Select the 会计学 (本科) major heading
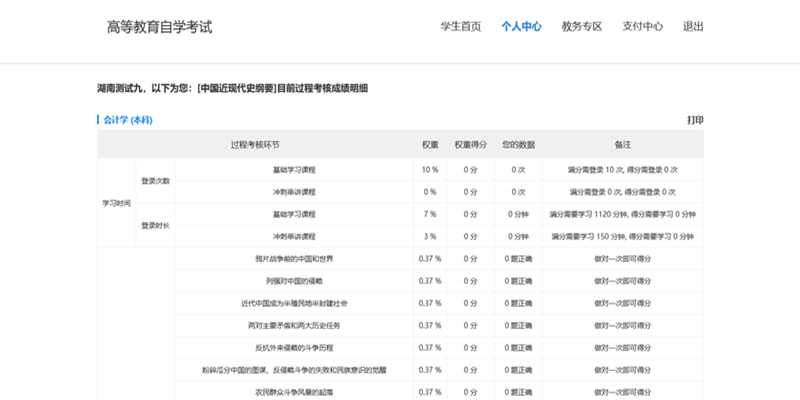Image resolution: width=800 pixels, height=400 pixels. pyautogui.click(x=128, y=120)
